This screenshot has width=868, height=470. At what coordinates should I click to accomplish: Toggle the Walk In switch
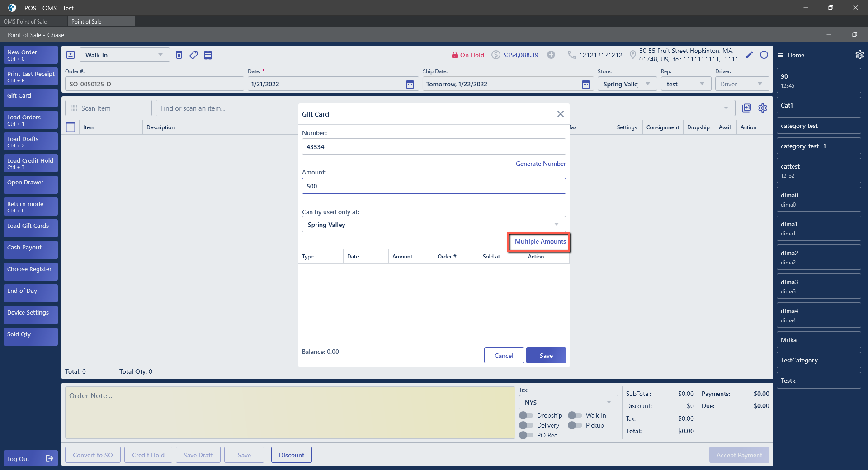click(575, 415)
